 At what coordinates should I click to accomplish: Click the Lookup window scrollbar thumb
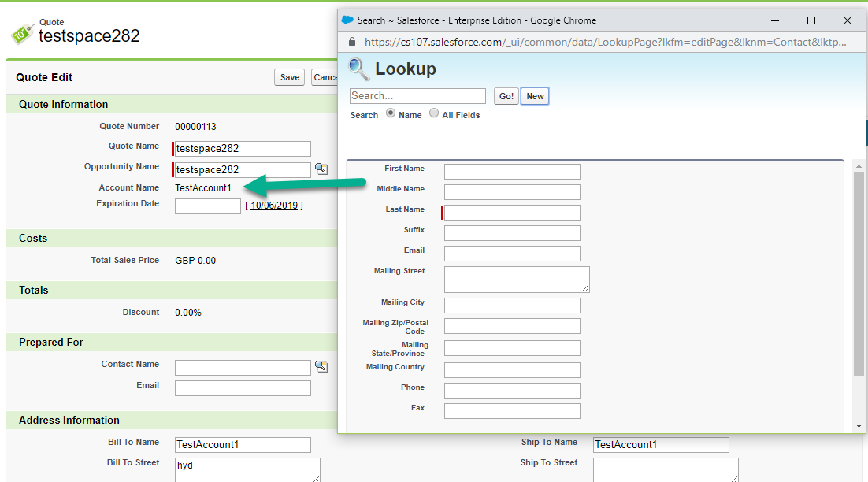tap(859, 274)
